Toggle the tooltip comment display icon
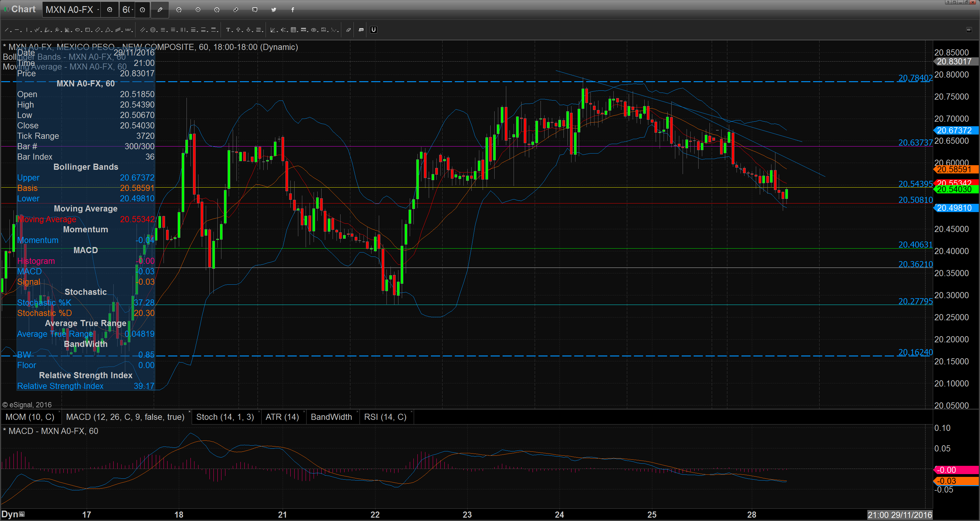Image resolution: width=980 pixels, height=521 pixels. click(x=361, y=30)
